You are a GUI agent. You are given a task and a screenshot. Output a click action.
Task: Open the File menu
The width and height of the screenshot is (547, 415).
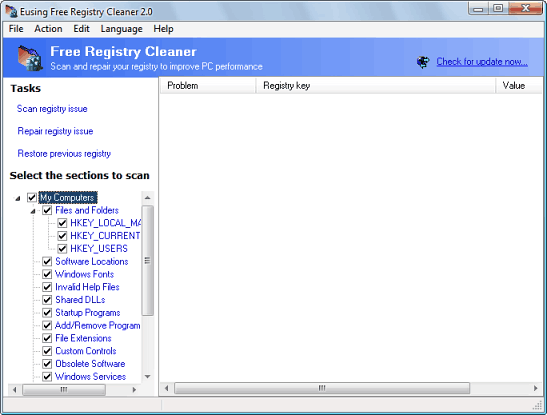[x=16, y=29]
